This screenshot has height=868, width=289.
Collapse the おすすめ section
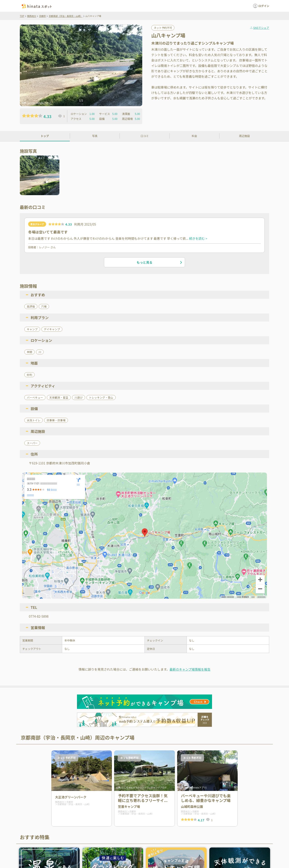(144, 295)
